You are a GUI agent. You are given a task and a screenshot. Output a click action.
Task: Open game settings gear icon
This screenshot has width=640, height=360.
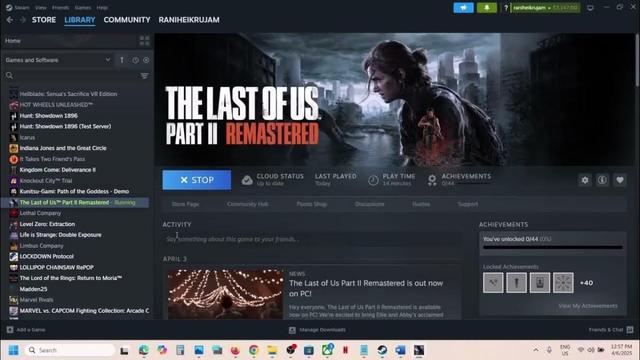coord(585,180)
